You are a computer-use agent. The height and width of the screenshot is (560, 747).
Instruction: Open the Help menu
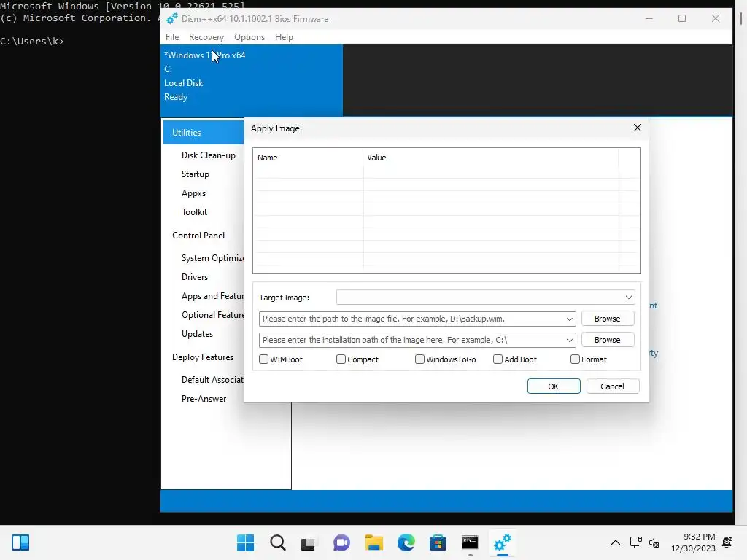(x=284, y=37)
